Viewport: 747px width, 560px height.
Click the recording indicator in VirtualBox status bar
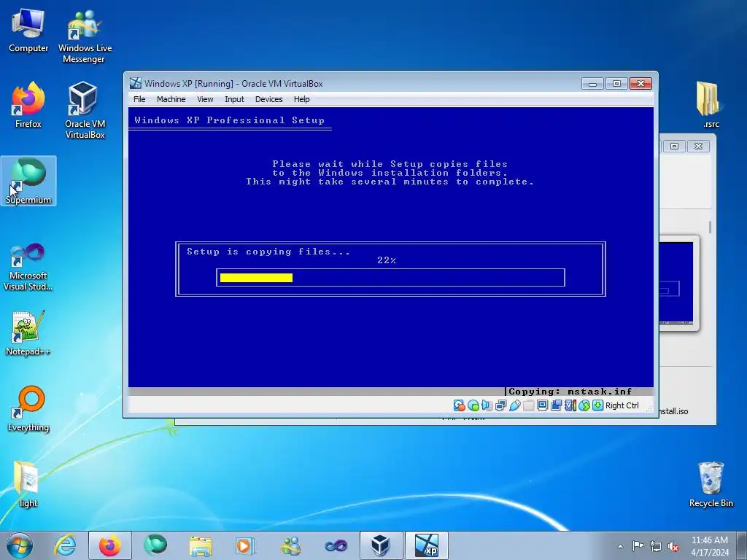coord(556,405)
